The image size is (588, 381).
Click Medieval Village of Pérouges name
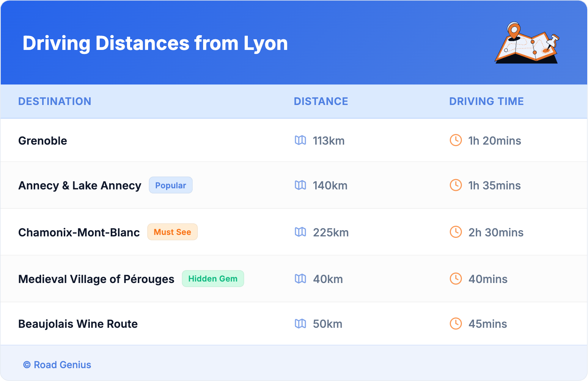[x=96, y=279]
